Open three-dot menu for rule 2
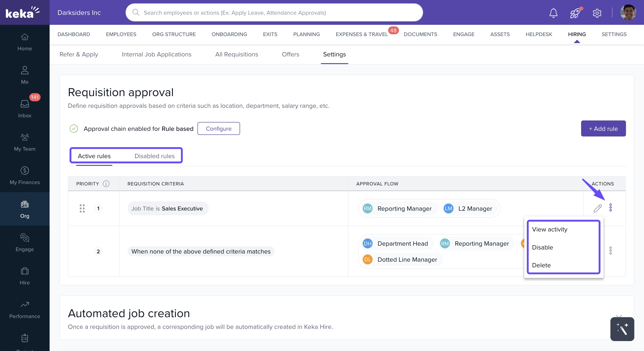Viewport: 644px width, 351px height. click(610, 250)
